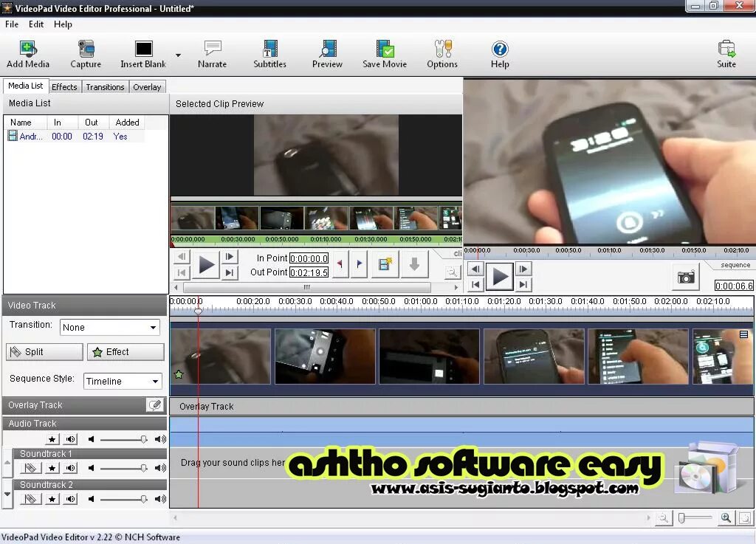The image size is (756, 544).
Task: Step back one frame in clip preview
Action: point(182,257)
